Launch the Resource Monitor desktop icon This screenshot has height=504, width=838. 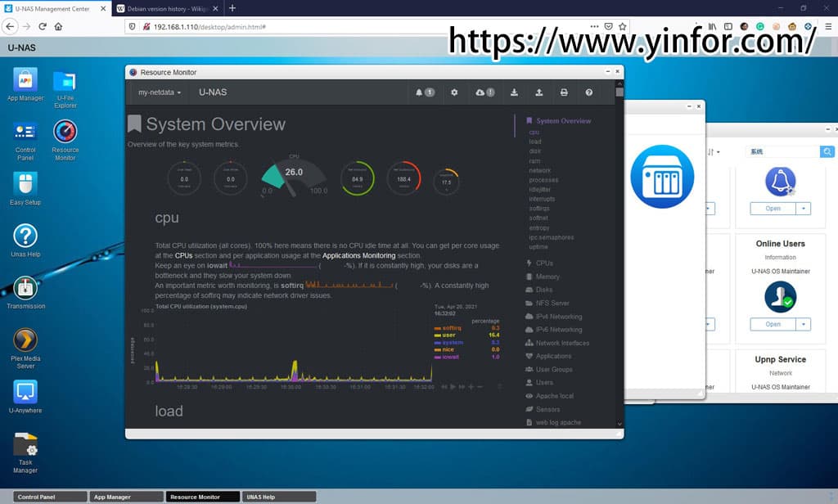65,140
